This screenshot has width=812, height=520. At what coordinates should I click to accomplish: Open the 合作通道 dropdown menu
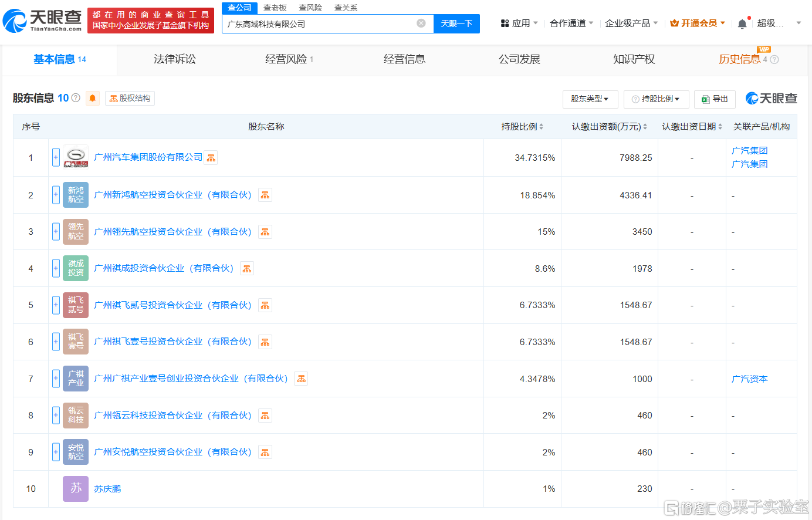[571, 23]
